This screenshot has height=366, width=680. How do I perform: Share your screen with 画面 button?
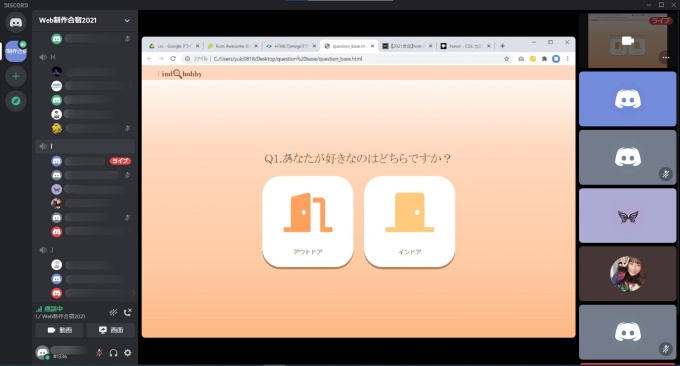point(111,330)
